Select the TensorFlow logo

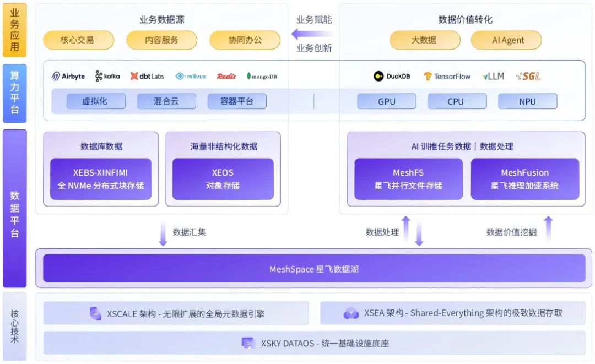(447, 76)
